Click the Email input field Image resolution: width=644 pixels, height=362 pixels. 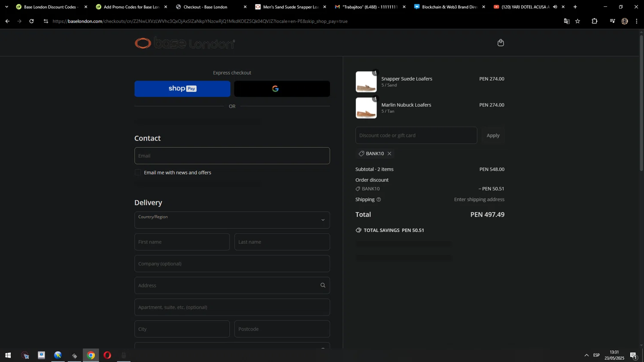pos(232,156)
